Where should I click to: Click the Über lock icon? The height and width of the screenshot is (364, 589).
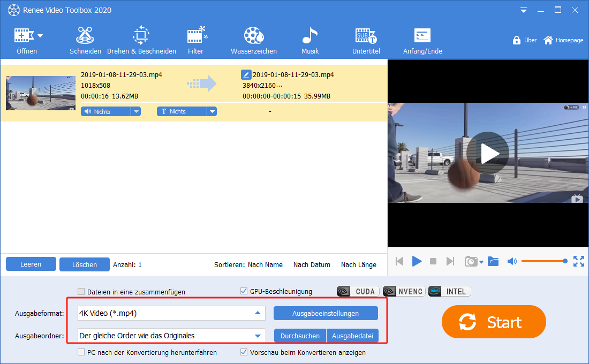click(517, 40)
